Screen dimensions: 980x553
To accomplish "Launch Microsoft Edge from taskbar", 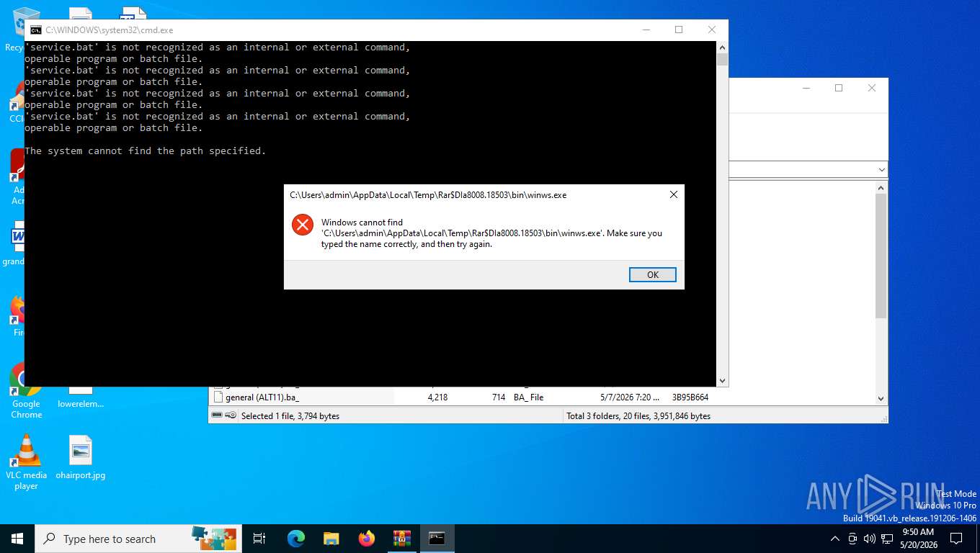I will pos(295,539).
